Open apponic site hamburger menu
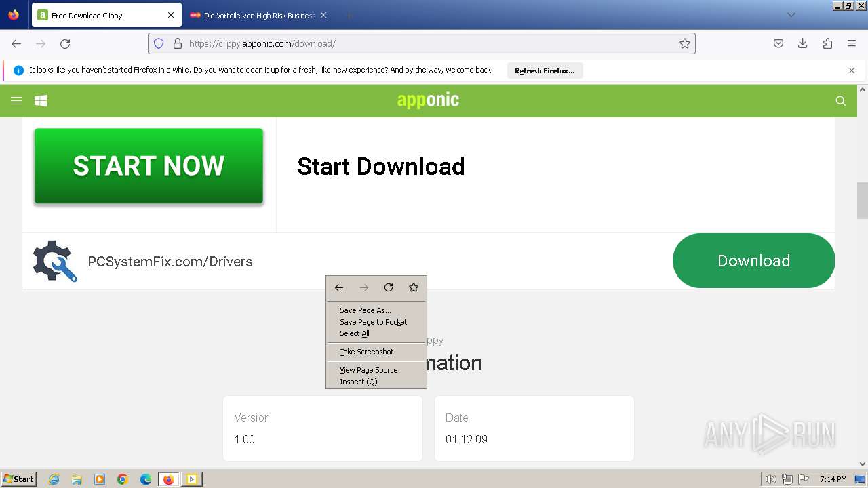Viewport: 868px width, 488px height. [x=16, y=100]
